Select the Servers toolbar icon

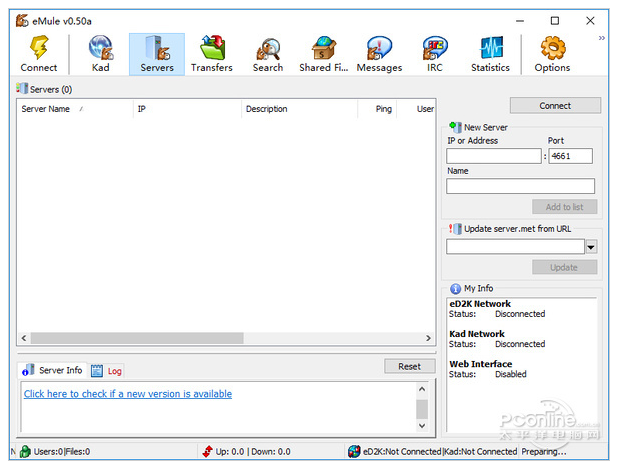(x=157, y=54)
